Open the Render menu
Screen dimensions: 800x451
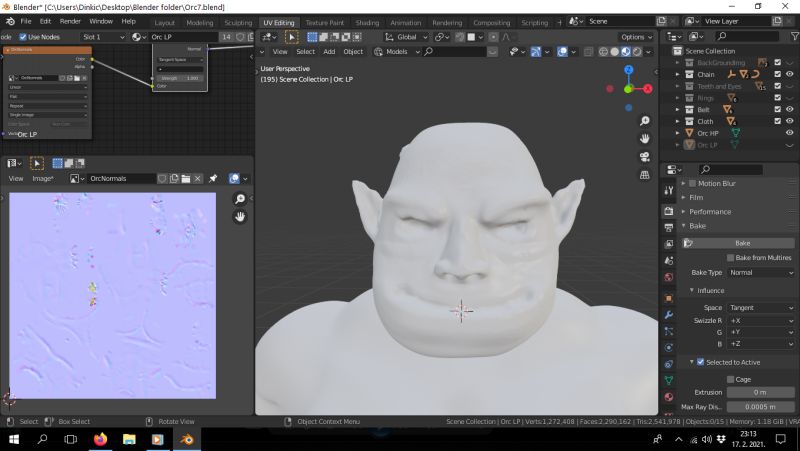tap(70, 21)
